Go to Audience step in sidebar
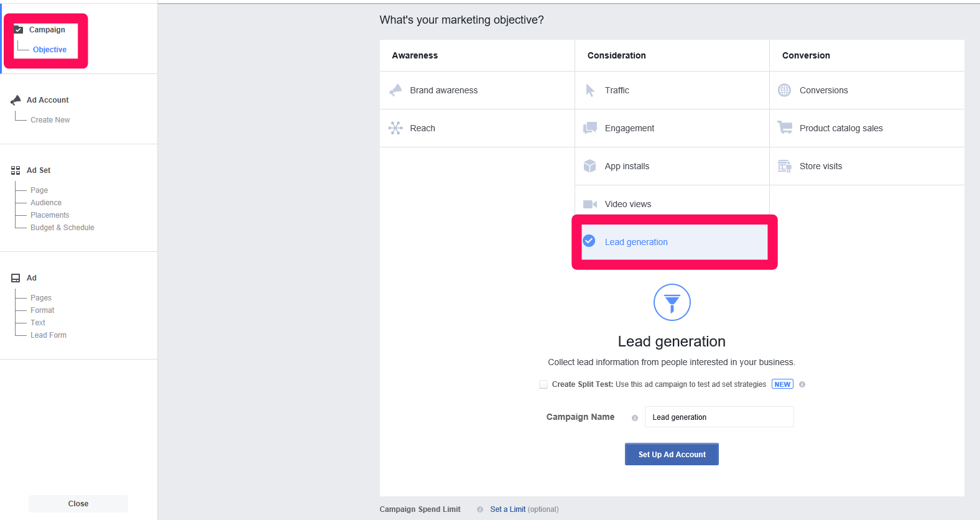980x520 pixels. click(x=46, y=203)
